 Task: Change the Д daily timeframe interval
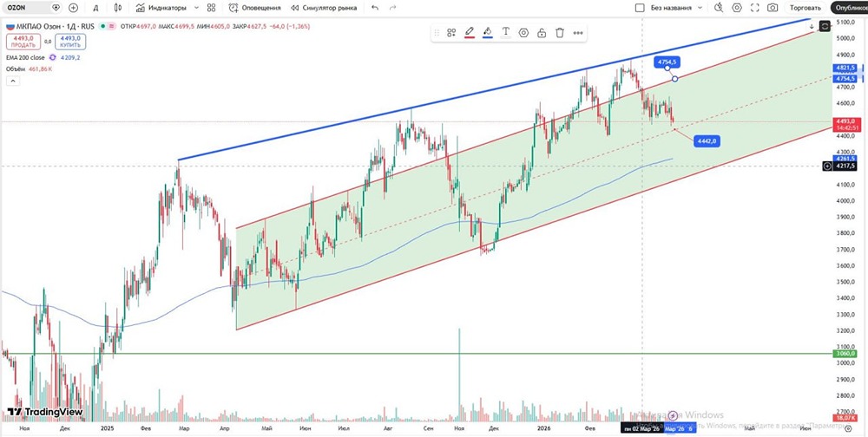95,8
